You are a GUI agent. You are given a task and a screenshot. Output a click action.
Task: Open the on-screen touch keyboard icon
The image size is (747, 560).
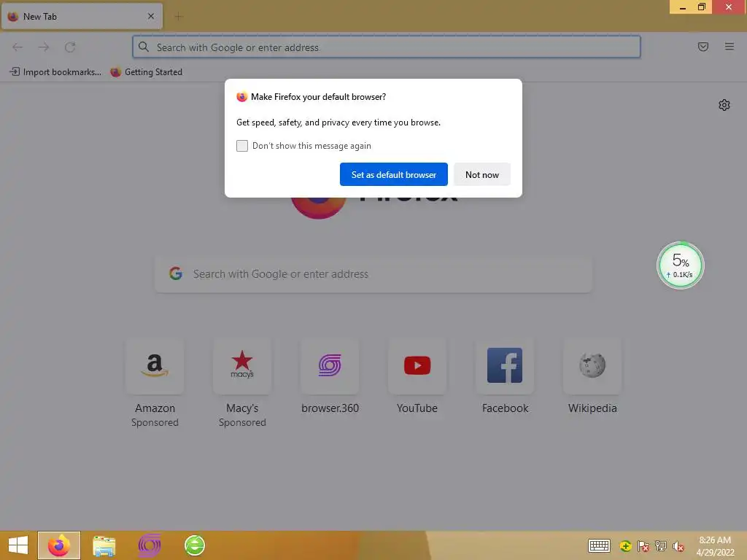tap(599, 546)
